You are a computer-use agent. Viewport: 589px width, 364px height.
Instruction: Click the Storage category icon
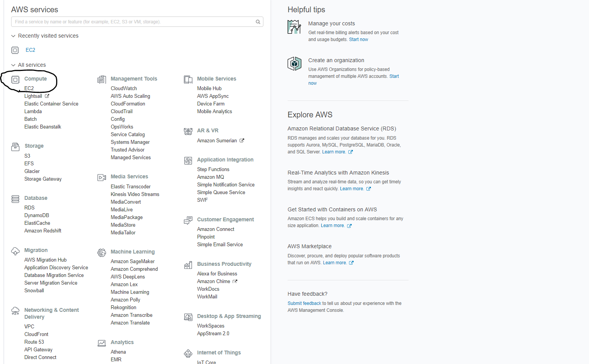15,147
